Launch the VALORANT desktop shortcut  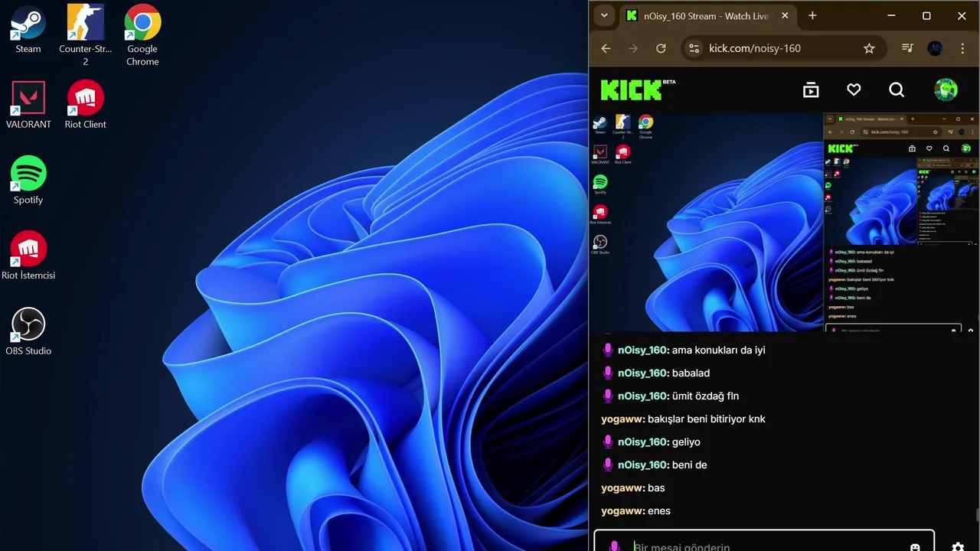(x=28, y=105)
